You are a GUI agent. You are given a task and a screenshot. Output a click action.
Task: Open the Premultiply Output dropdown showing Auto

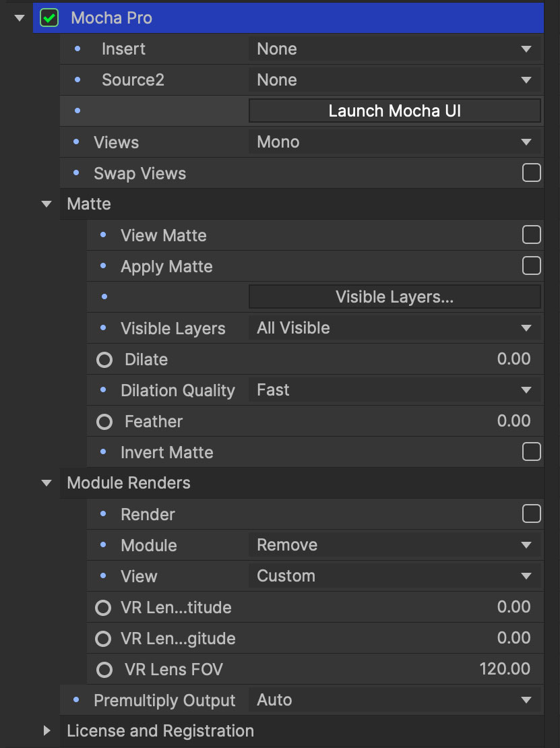pyautogui.click(x=394, y=700)
